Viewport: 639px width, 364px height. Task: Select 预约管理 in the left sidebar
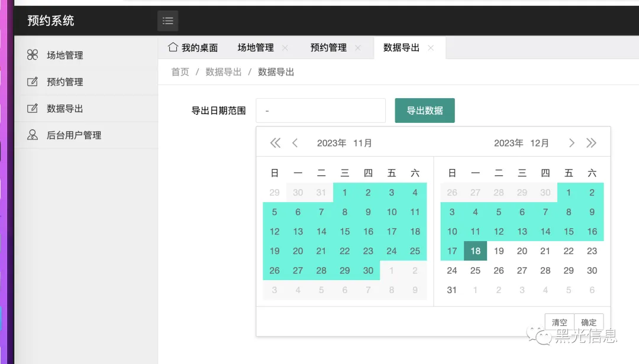64,82
